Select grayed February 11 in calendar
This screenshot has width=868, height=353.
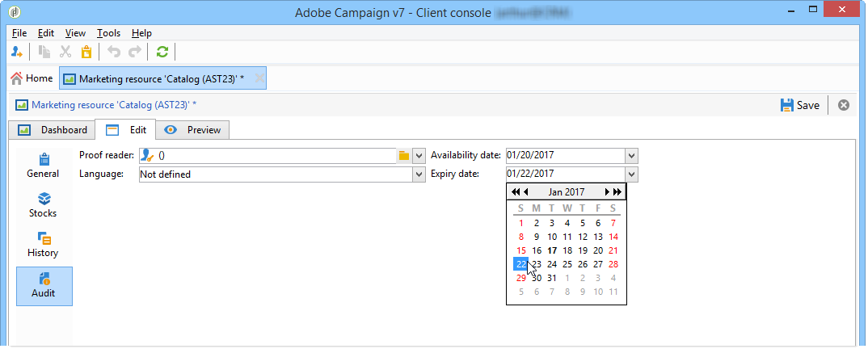613,292
